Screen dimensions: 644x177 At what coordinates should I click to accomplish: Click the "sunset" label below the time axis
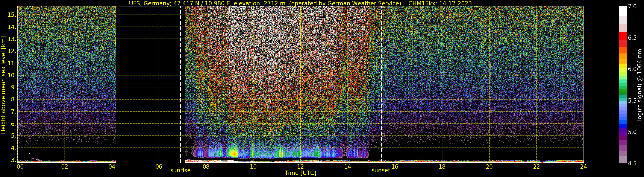(381, 171)
